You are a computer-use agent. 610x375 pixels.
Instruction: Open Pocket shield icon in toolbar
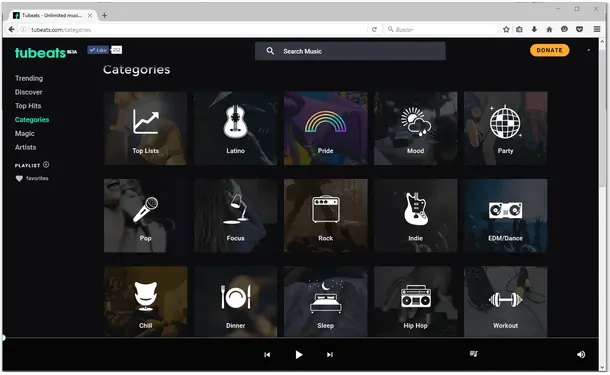pyautogui.click(x=579, y=29)
